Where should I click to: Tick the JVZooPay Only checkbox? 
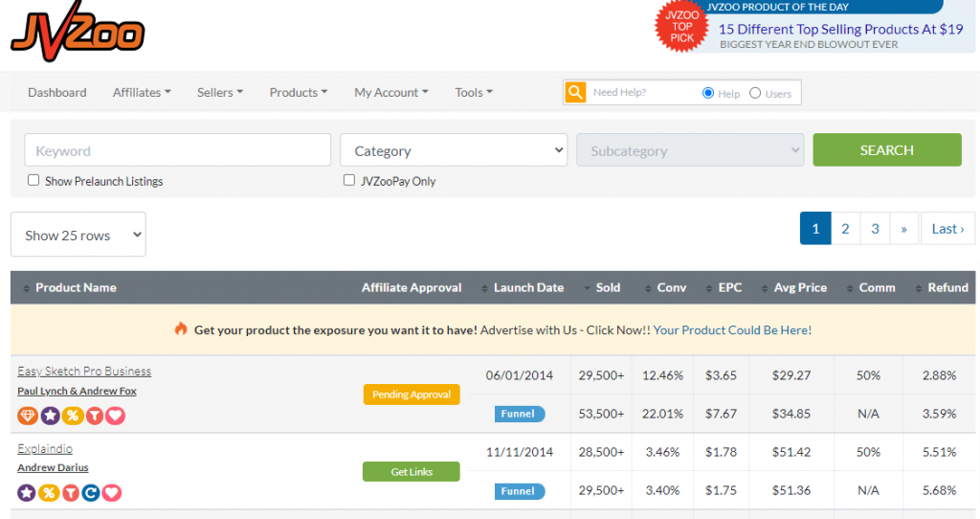click(x=349, y=180)
